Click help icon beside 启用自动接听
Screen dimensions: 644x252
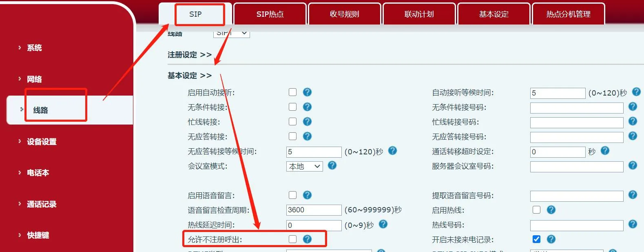click(307, 92)
